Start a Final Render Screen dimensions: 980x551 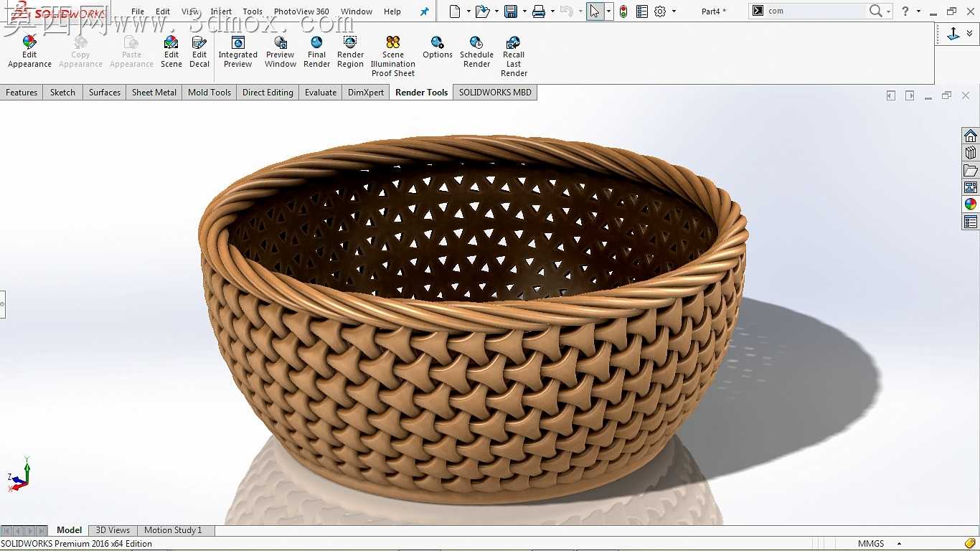click(316, 52)
